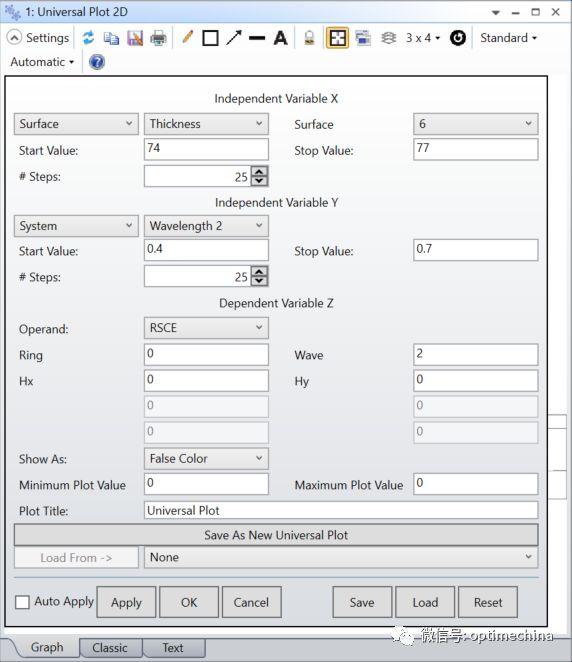This screenshot has width=572, height=662.
Task: Open the RSCE operand dropdown
Action: (206, 328)
